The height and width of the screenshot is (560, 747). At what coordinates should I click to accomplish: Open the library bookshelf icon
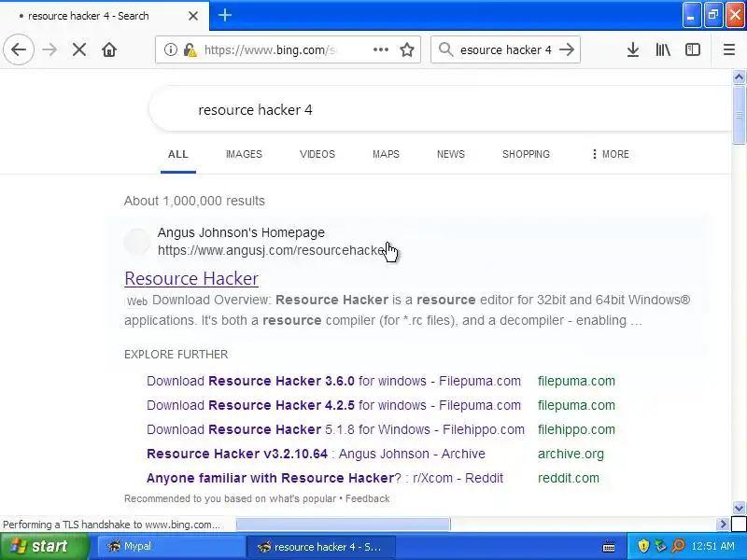(x=663, y=49)
